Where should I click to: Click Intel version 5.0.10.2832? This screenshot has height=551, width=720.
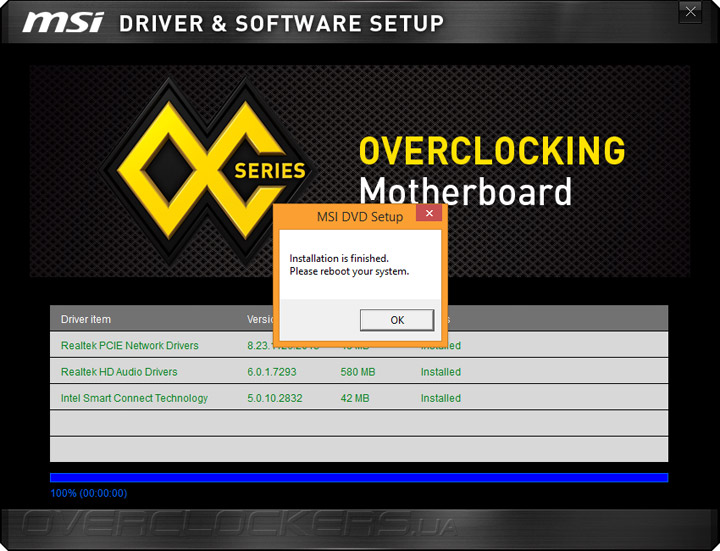coord(275,398)
